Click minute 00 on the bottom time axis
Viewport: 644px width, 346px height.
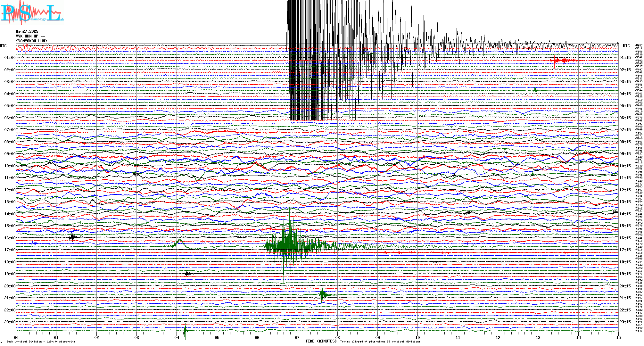click(x=16, y=337)
